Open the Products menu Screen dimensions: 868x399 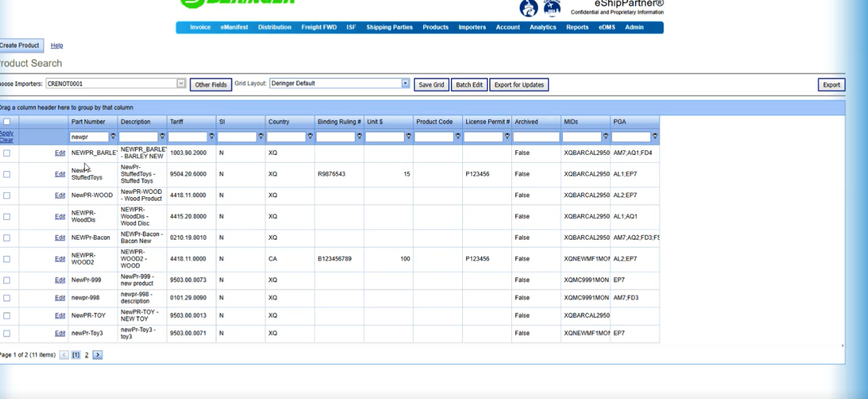435,27
